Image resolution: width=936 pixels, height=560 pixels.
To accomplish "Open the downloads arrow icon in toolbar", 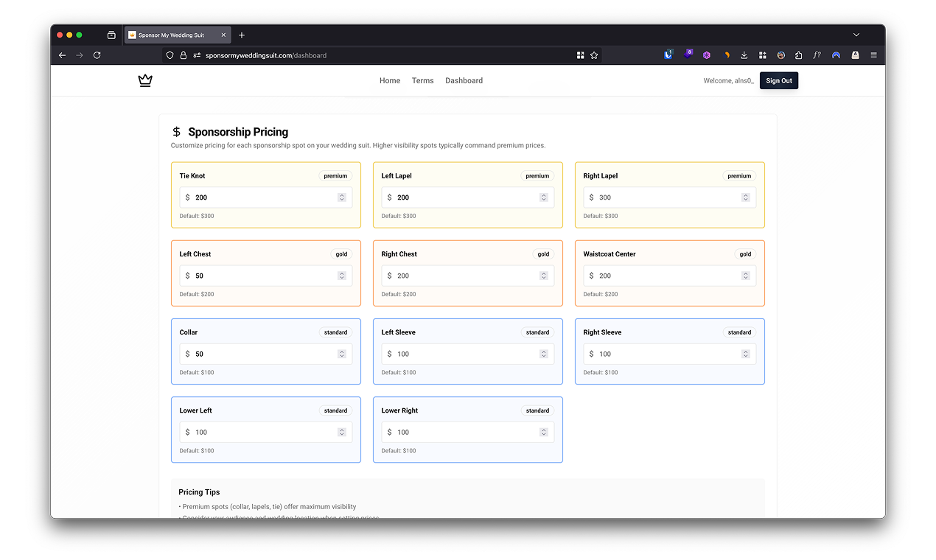I will pyautogui.click(x=744, y=55).
